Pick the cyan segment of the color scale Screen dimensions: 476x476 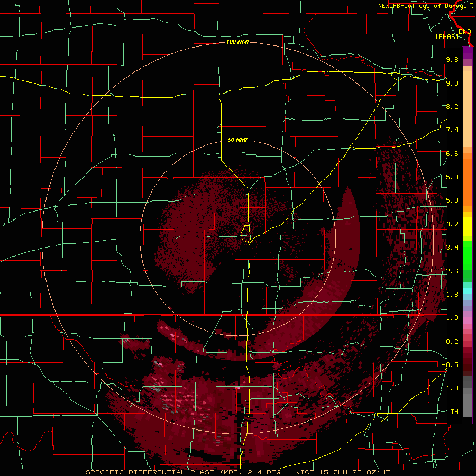[x=467, y=291]
